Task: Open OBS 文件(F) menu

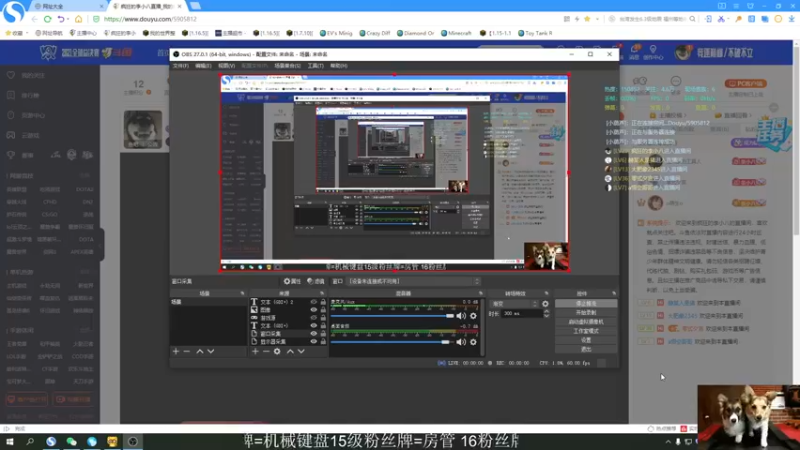Action: click(x=181, y=66)
